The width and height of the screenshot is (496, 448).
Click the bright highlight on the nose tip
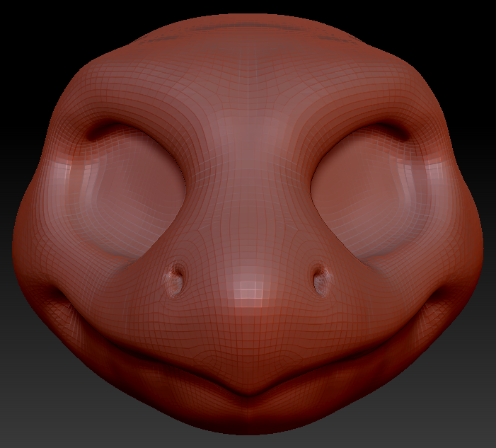click(248, 289)
